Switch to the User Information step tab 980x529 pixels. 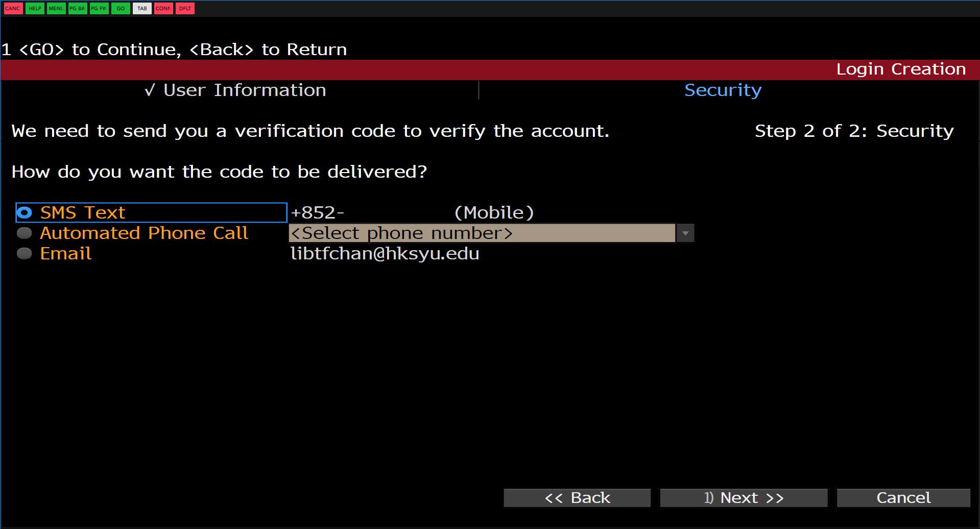[x=244, y=90]
